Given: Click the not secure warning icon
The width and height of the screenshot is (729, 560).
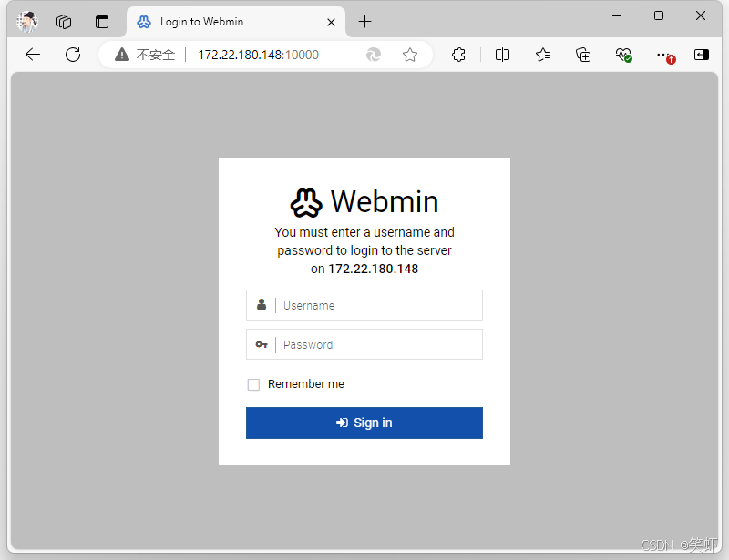Looking at the screenshot, I should tap(122, 55).
